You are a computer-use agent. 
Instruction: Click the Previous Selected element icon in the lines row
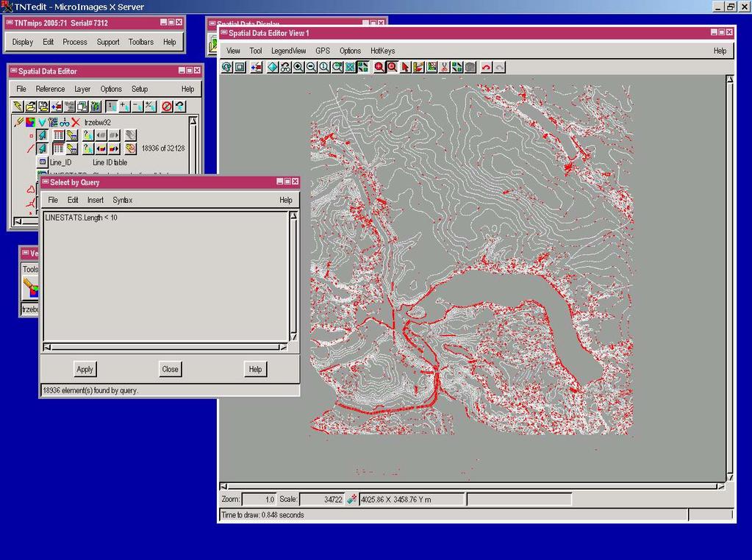(x=101, y=148)
